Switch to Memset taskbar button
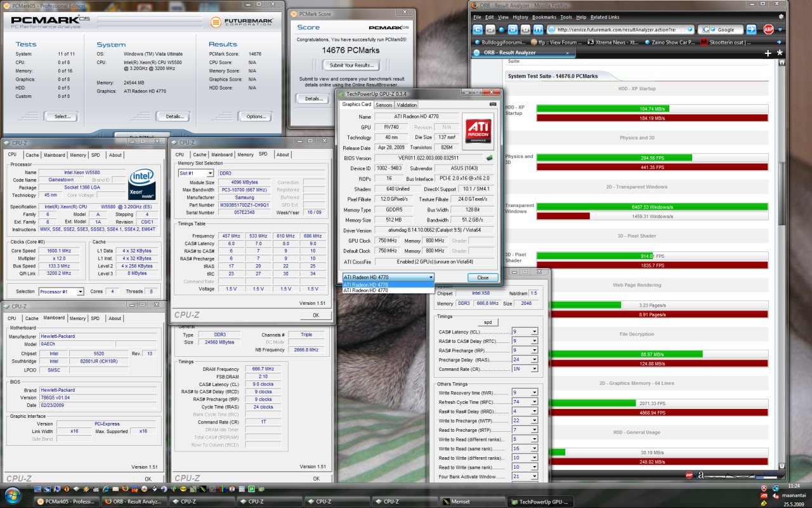The width and height of the screenshot is (812, 508). 473,501
